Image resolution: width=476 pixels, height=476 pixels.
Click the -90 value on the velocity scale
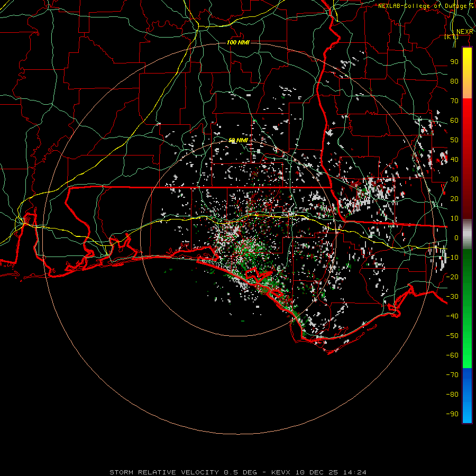(452, 414)
